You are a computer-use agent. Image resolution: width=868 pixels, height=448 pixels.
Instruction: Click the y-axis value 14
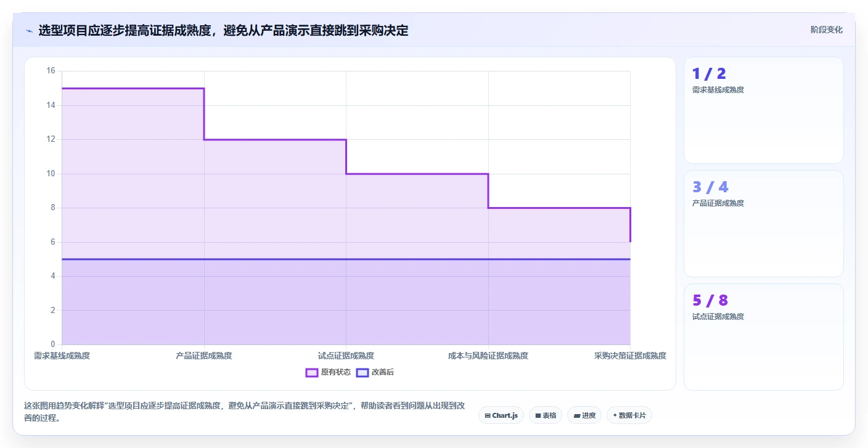coord(51,105)
